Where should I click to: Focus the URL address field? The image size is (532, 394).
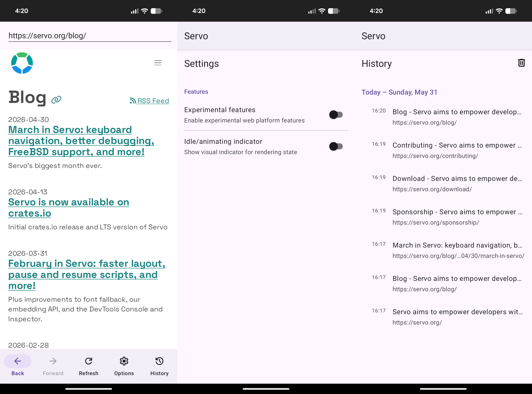click(90, 36)
